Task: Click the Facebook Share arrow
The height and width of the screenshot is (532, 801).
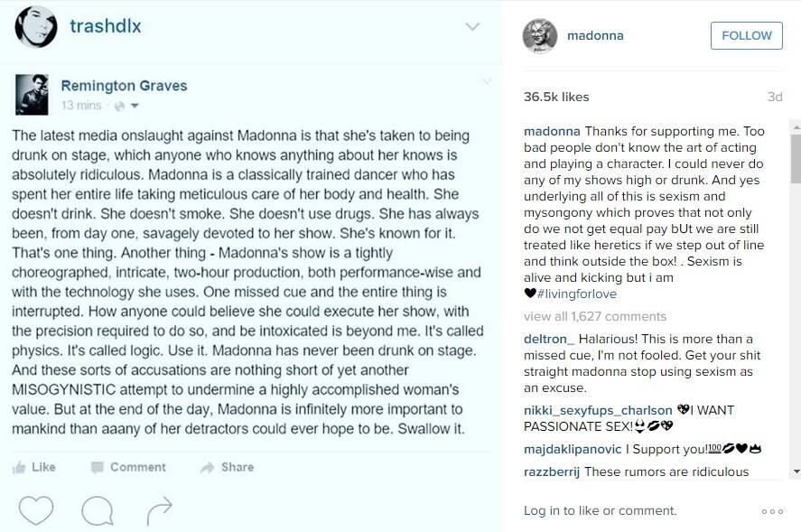Action: pyautogui.click(x=208, y=467)
